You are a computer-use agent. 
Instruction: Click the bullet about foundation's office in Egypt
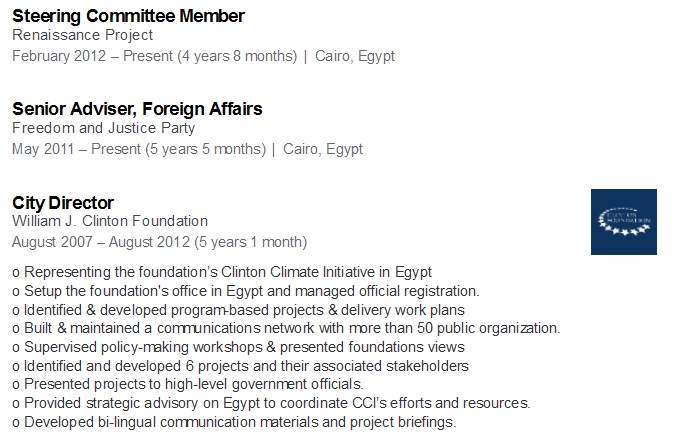point(245,291)
